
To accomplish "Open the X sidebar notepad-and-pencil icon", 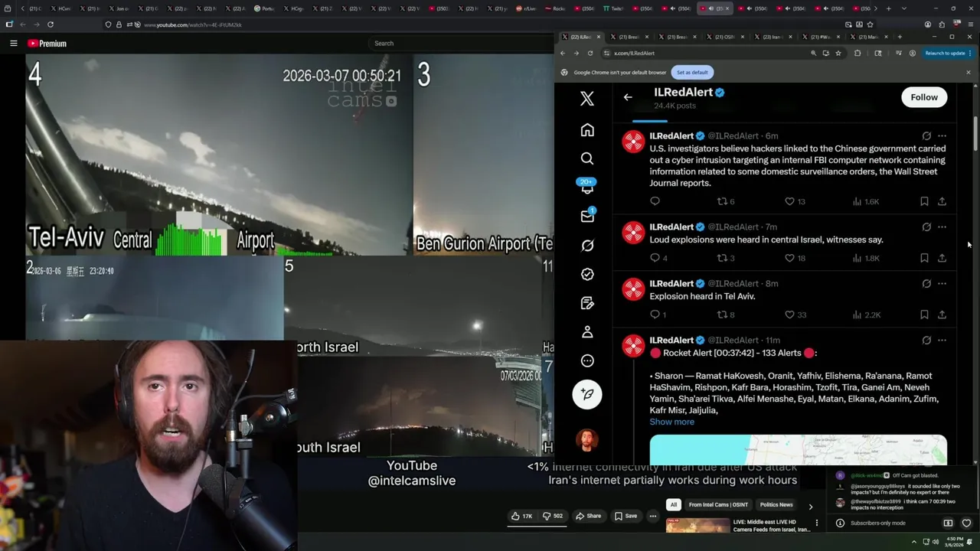I will 587,303.
